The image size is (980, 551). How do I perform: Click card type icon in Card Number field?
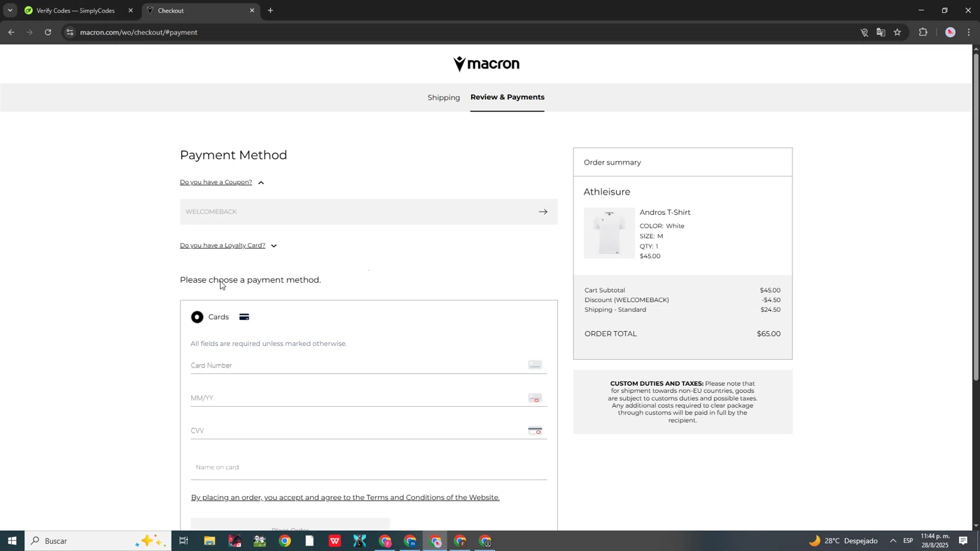click(535, 365)
